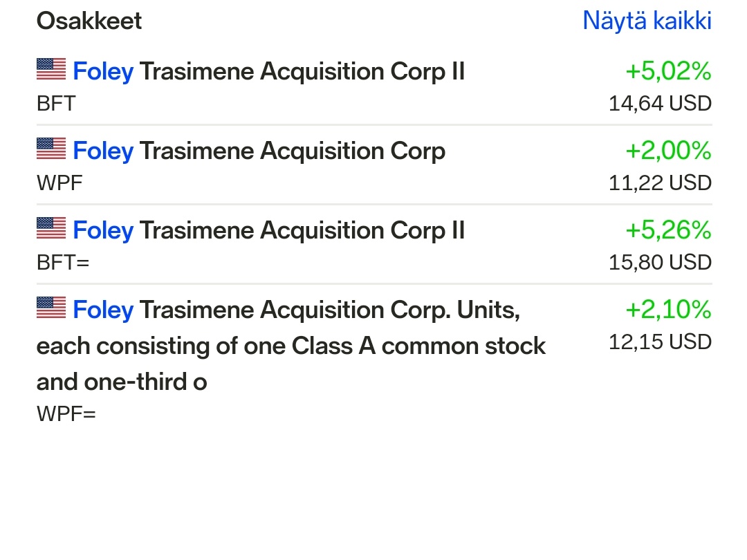The image size is (747, 560).
Task: Click the US flag icon beside the Units listing
Action: click(51, 308)
